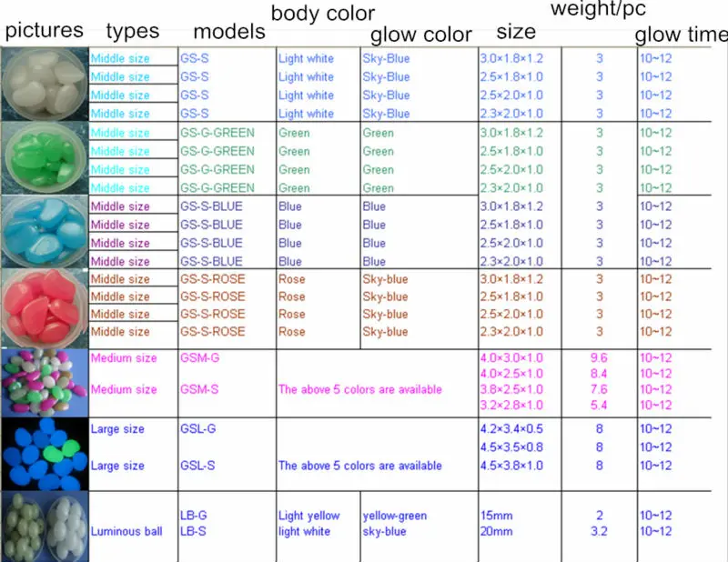Click the rose red stones thumbnail

[44, 305]
